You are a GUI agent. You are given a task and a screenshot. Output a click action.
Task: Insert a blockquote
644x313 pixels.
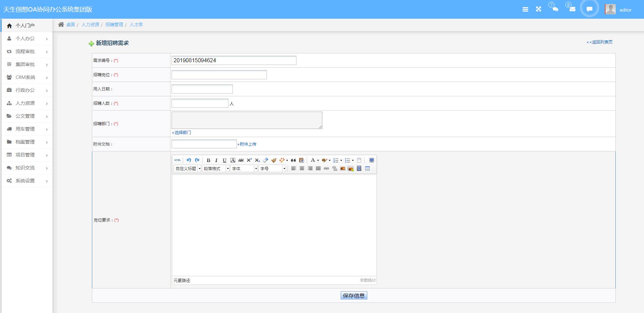click(x=293, y=160)
